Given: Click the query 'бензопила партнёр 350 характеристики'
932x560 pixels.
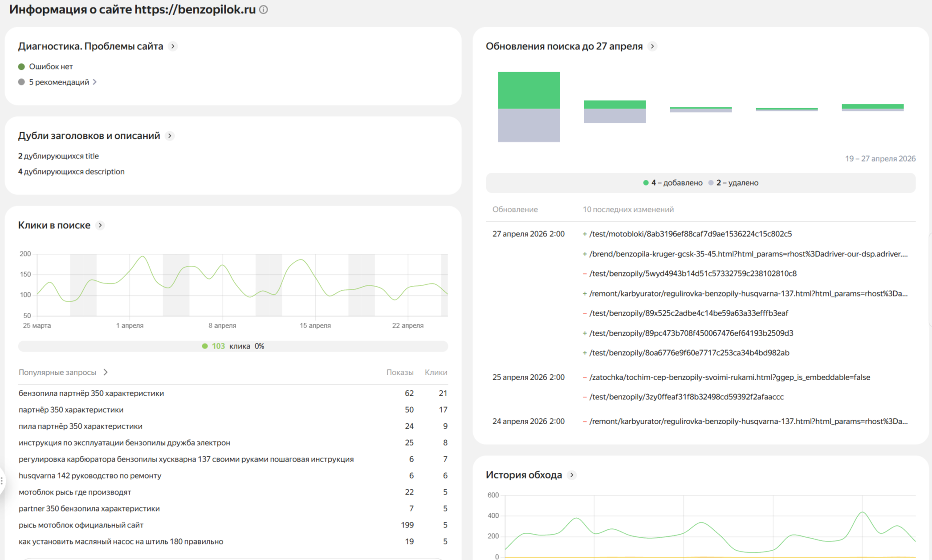Looking at the screenshot, I should pos(91,393).
